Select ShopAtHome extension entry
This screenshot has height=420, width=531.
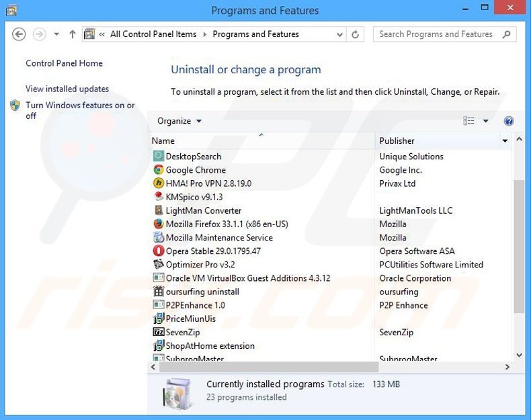point(210,346)
